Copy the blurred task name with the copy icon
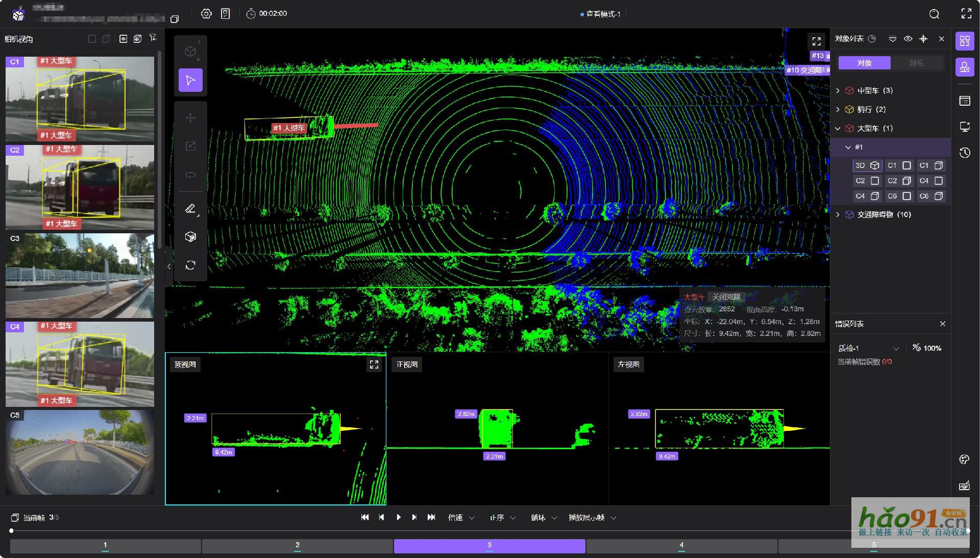Viewport: 980px width, 558px height. (175, 19)
